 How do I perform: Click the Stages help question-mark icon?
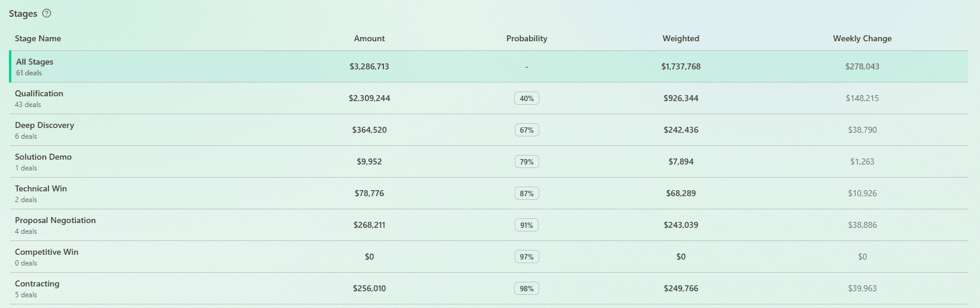coord(47,13)
